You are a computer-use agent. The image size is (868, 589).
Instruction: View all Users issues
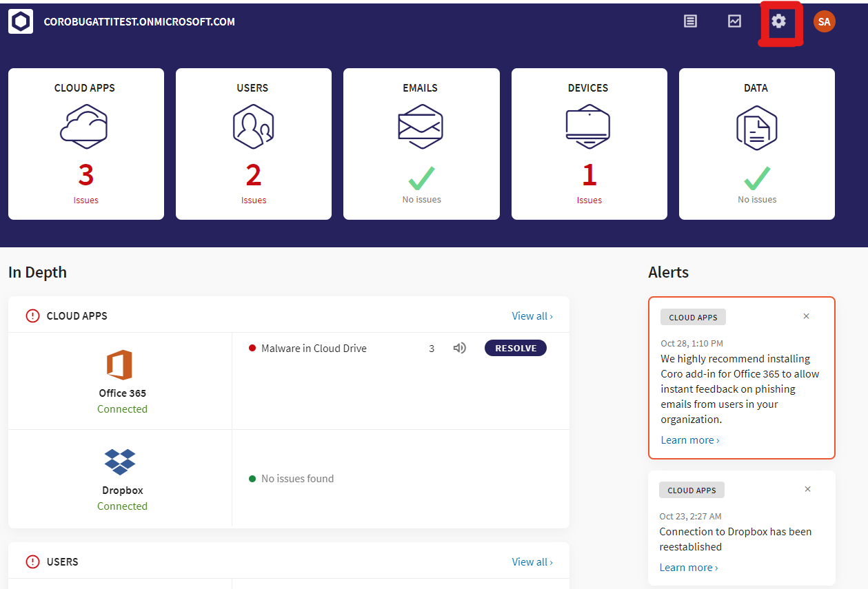[x=532, y=561]
